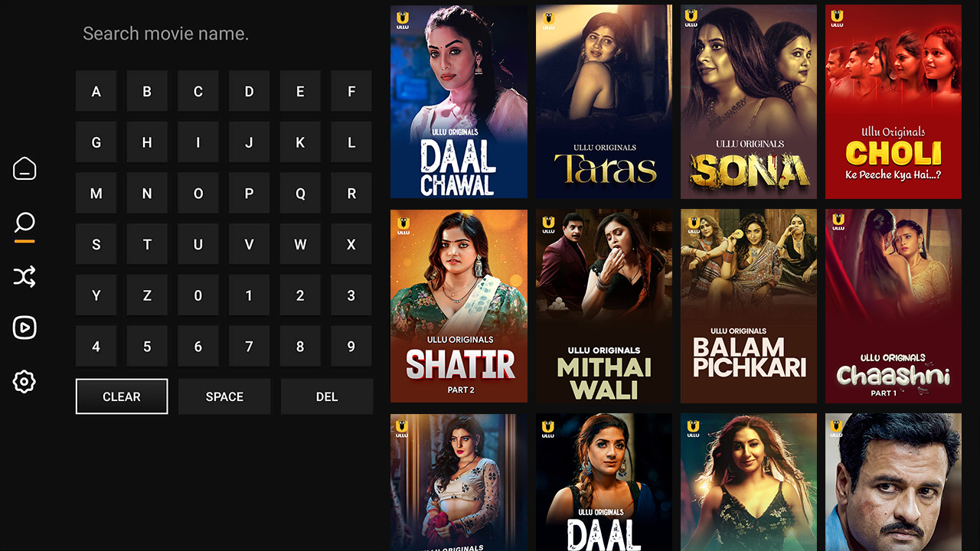
Task: Tap the letter M key
Action: 96,194
